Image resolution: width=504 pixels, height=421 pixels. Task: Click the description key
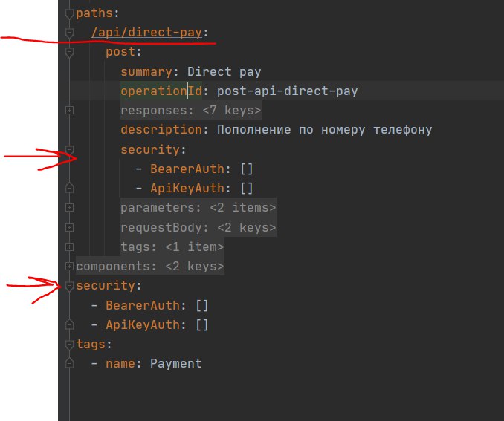pyautogui.click(x=161, y=130)
